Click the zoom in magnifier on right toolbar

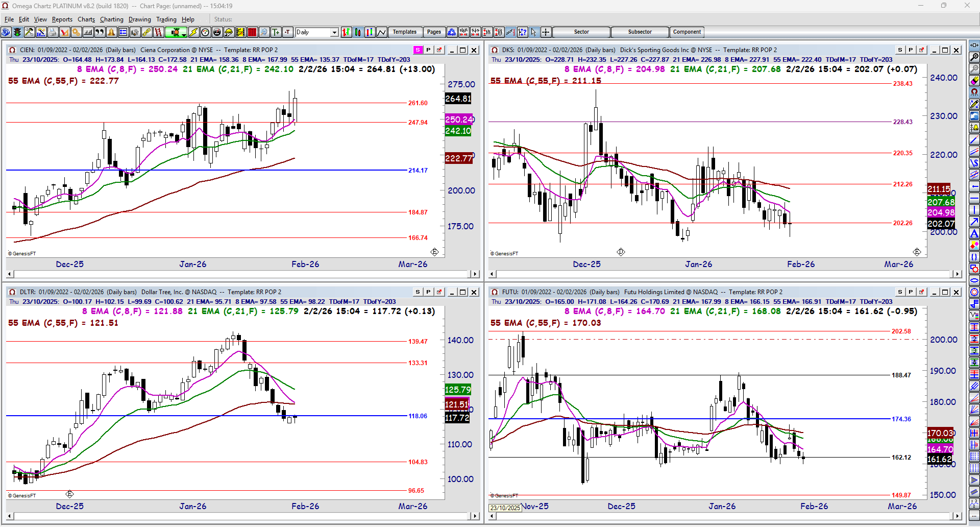974,57
